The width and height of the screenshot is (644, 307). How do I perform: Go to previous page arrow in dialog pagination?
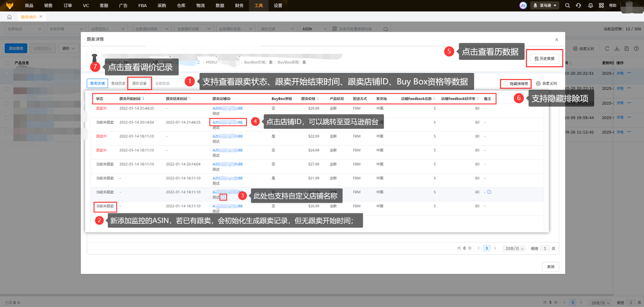coord(478,248)
